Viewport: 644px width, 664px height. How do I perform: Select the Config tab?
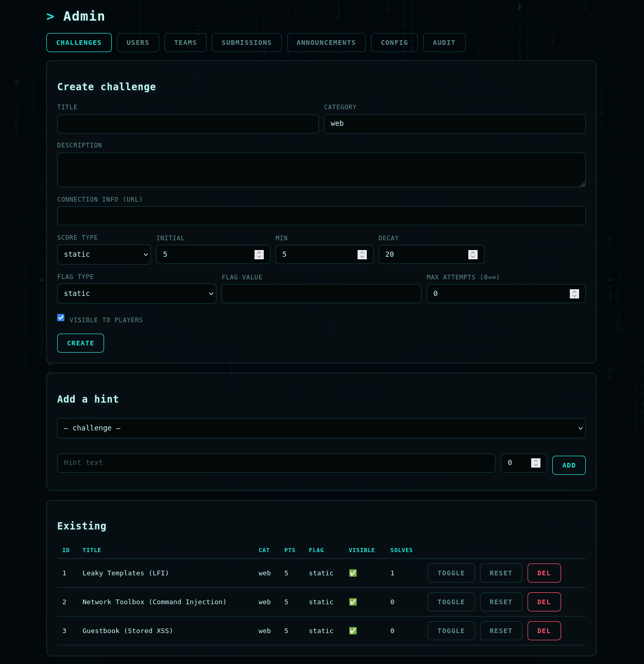point(394,43)
